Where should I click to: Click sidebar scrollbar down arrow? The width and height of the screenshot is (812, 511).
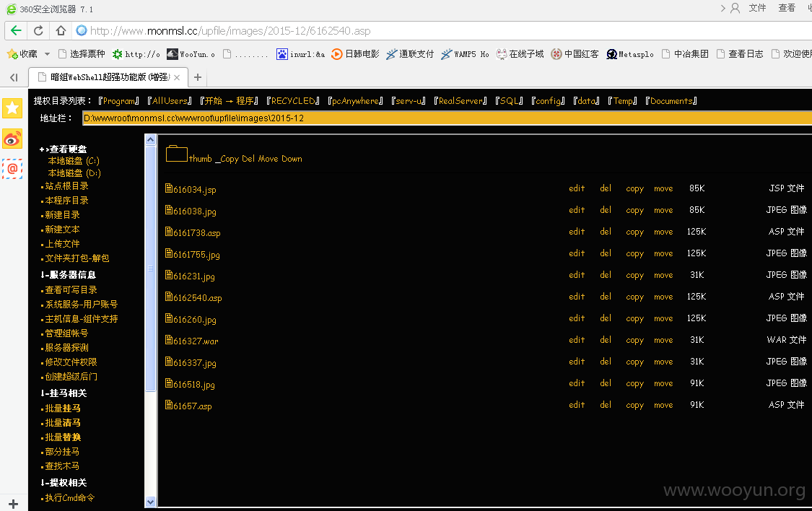click(150, 502)
